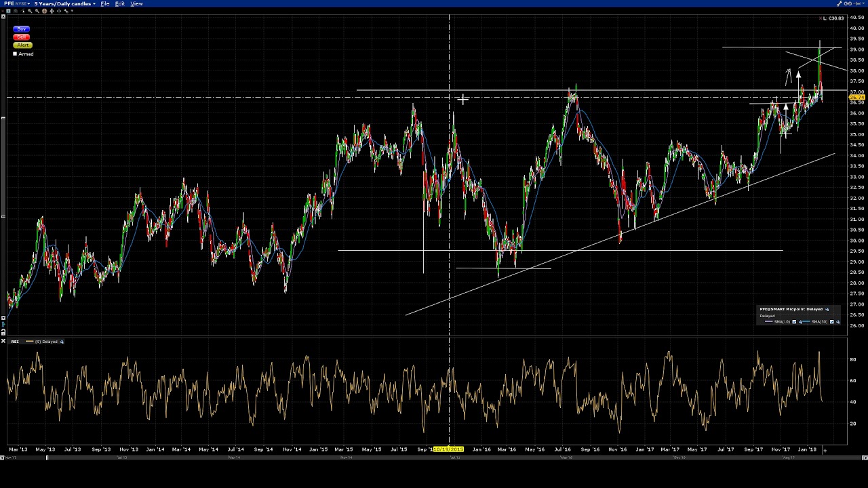
Task: Enable the Armed checkbox
Action: [15, 54]
